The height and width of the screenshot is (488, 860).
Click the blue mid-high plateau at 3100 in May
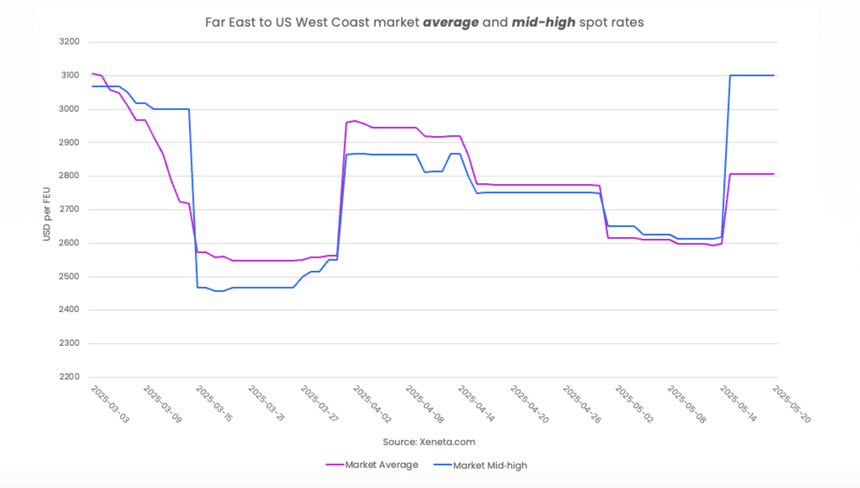click(751, 76)
